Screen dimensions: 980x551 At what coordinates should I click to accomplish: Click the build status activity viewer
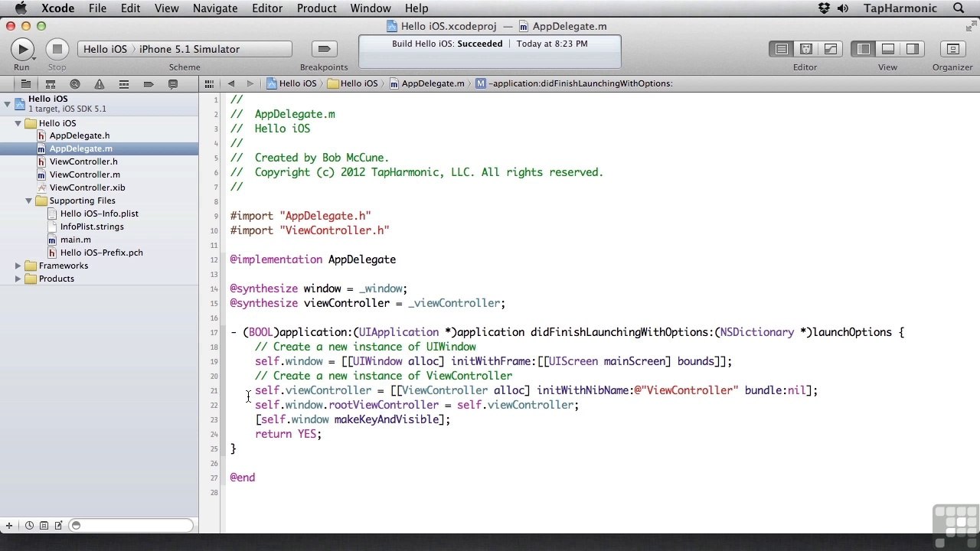point(490,51)
